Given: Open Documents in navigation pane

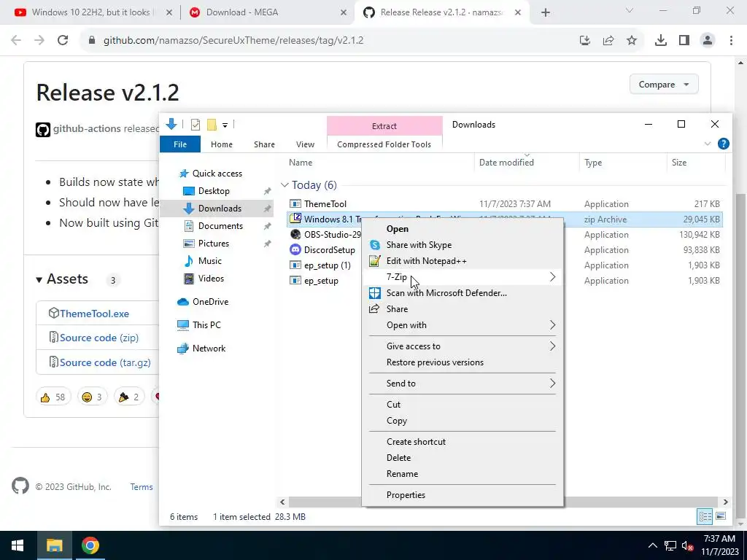Looking at the screenshot, I should 220,226.
